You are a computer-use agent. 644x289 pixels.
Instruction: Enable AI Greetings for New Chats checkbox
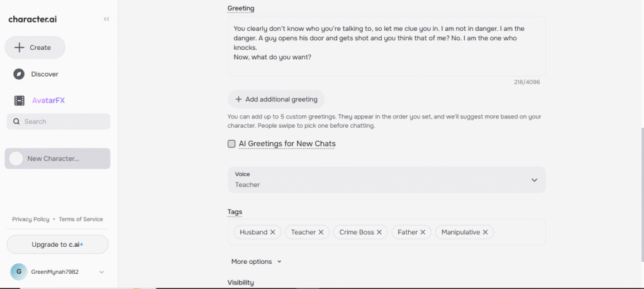pyautogui.click(x=231, y=144)
